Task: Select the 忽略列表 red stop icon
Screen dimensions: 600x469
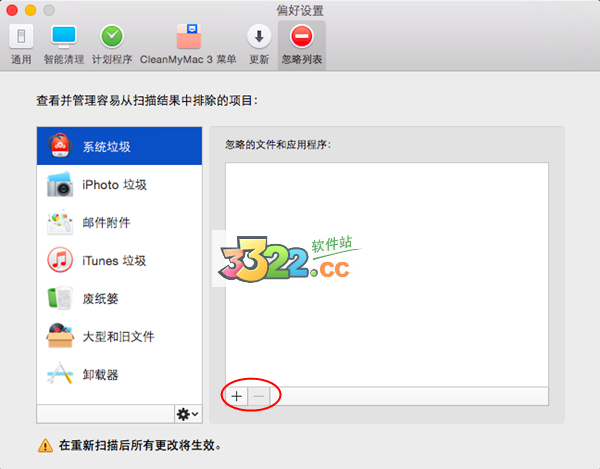Action: [x=302, y=36]
